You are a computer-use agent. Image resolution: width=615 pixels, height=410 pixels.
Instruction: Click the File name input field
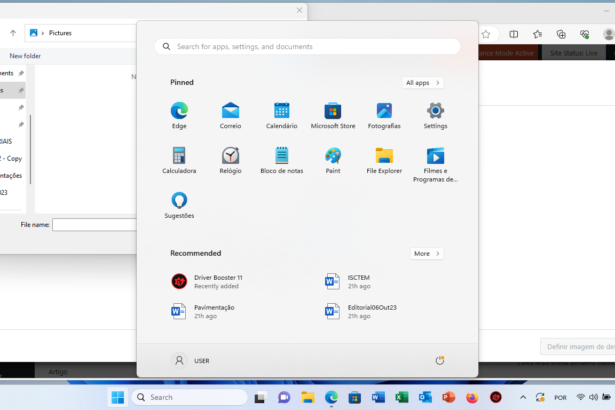tap(95, 225)
